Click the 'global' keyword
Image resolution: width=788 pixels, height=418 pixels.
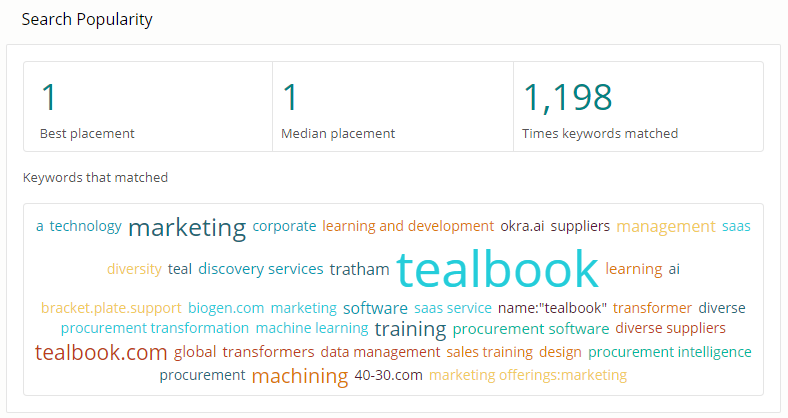(195, 352)
